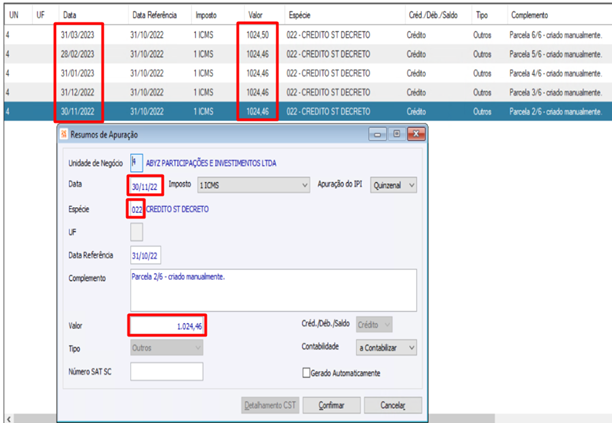Click the value 1024,50 in the grid
Screen dimensions: 612x423
click(x=258, y=35)
